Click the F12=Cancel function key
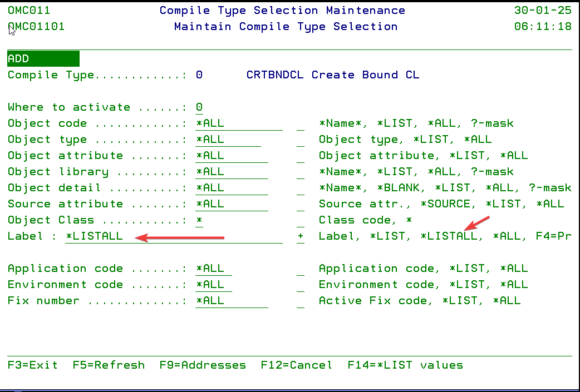The height and width of the screenshot is (392, 580). point(297,365)
